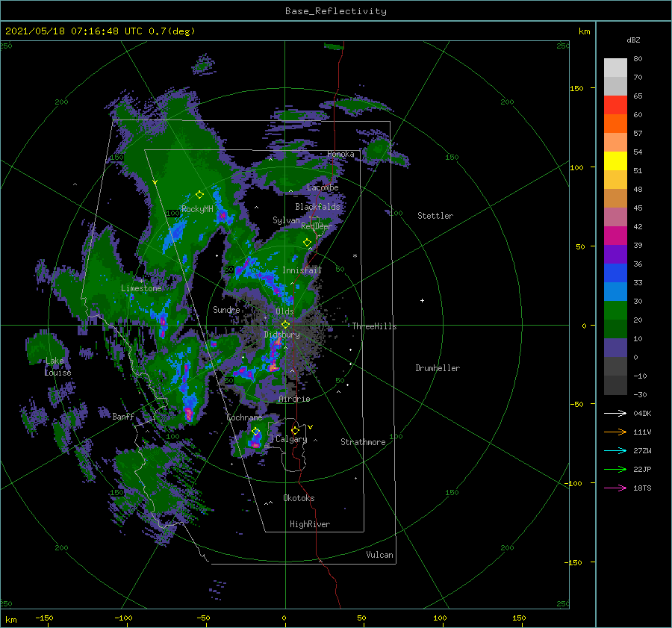
Task: Click the RockyMH label
Action: 197,209
